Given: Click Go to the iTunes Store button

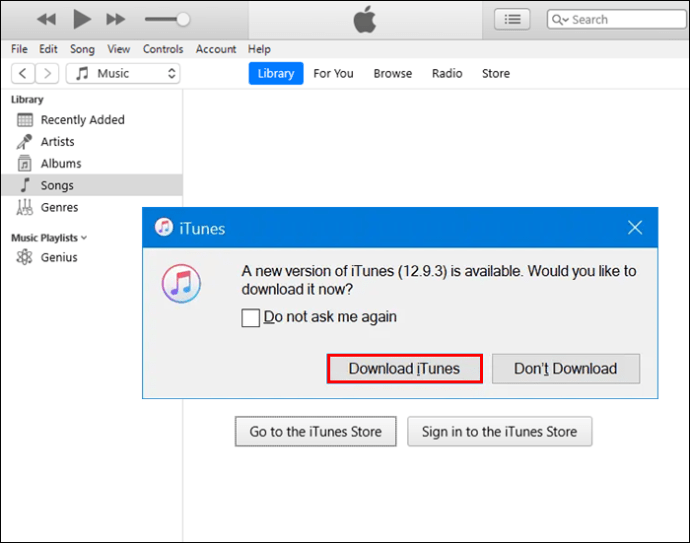Looking at the screenshot, I should tap(316, 431).
